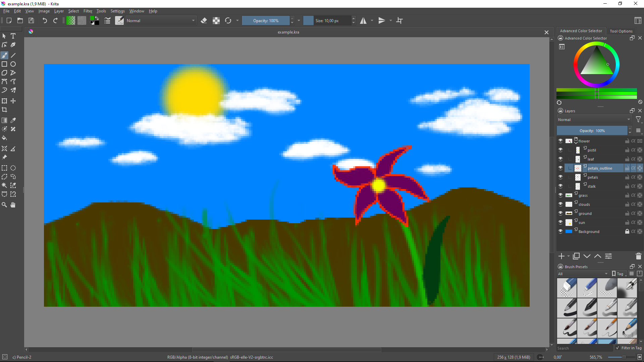Click horizontal mirror tool icon

coord(363,21)
